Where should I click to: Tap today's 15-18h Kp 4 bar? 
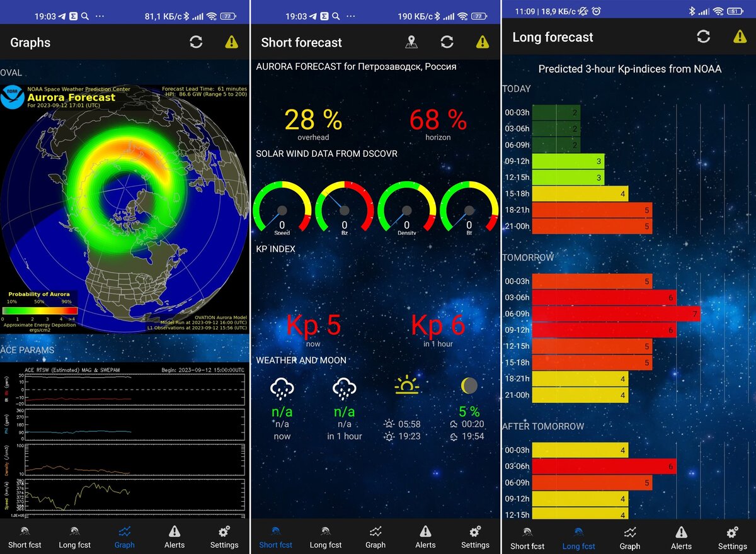(x=580, y=194)
